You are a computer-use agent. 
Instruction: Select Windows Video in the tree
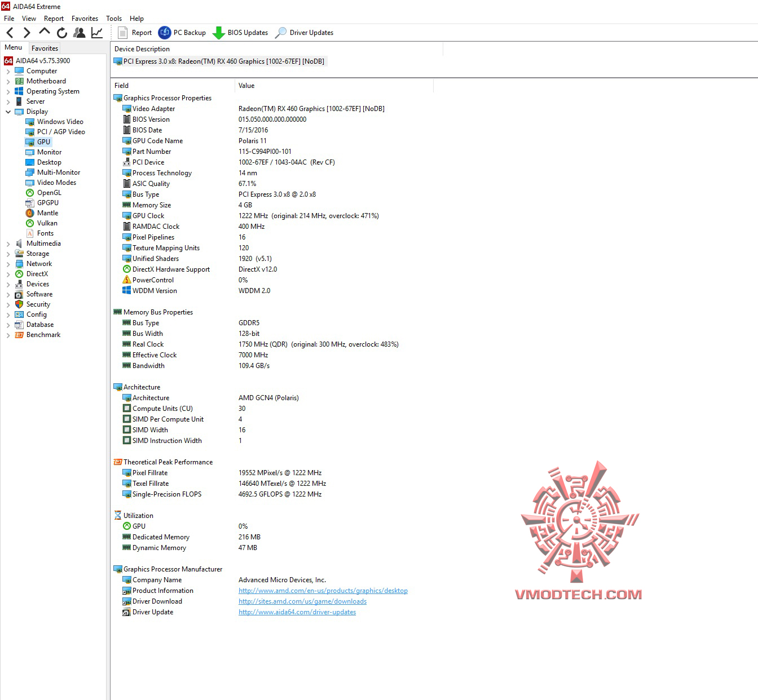[60, 122]
